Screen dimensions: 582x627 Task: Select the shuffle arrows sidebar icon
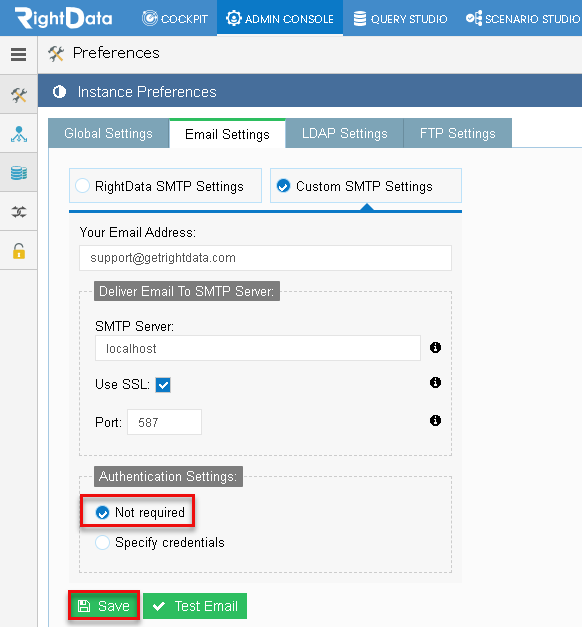tap(19, 212)
